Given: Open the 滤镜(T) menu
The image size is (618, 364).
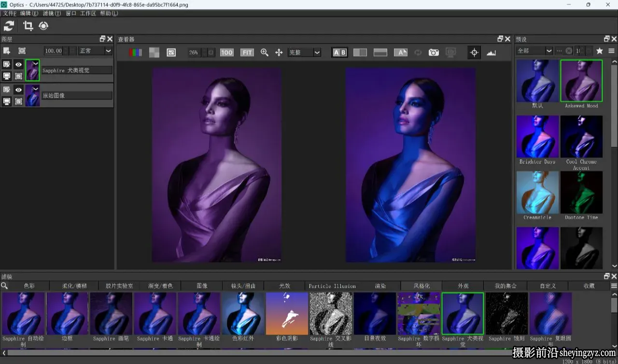Looking at the screenshot, I should click(x=52, y=14).
